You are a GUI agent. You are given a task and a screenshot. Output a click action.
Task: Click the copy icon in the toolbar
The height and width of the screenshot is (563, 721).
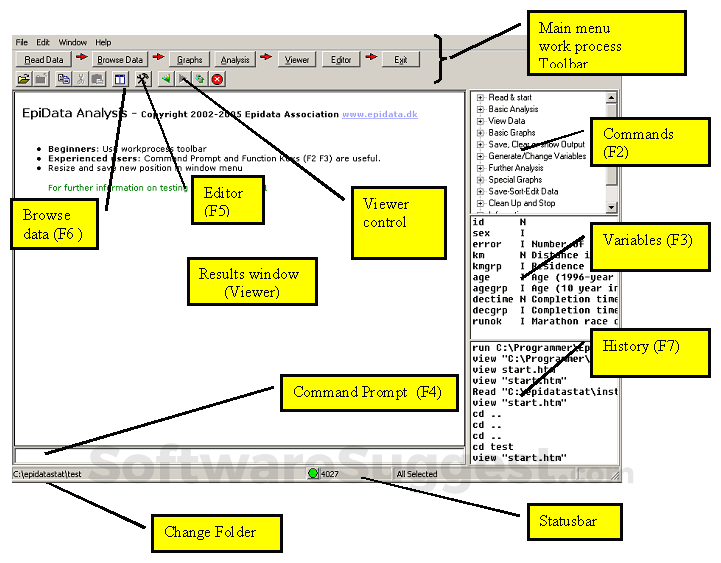(63, 79)
